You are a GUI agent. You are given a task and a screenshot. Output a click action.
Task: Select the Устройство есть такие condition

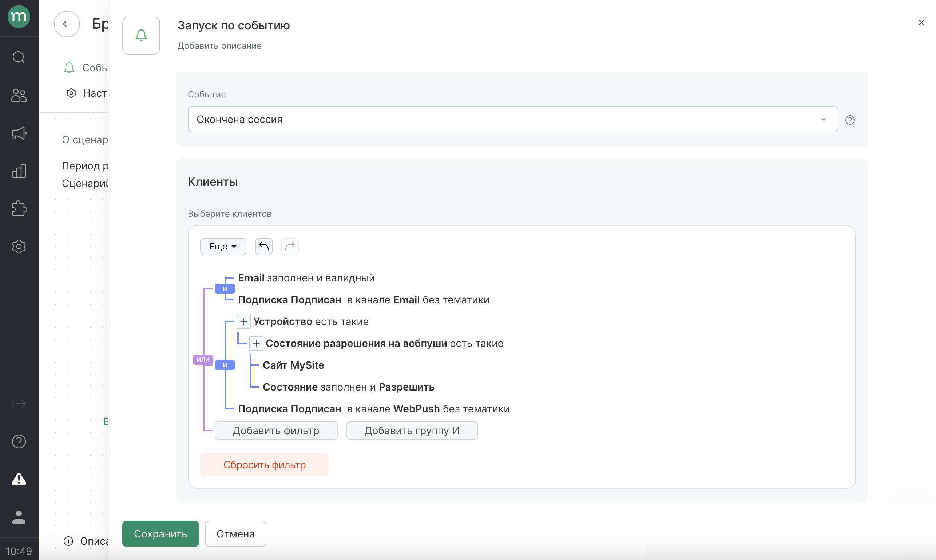(x=311, y=322)
